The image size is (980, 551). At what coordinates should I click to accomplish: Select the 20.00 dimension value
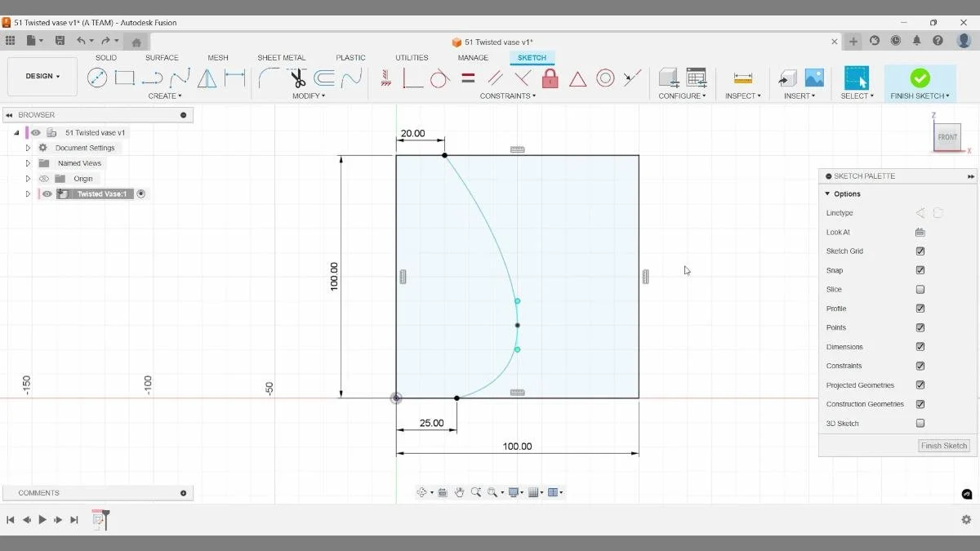pyautogui.click(x=412, y=133)
